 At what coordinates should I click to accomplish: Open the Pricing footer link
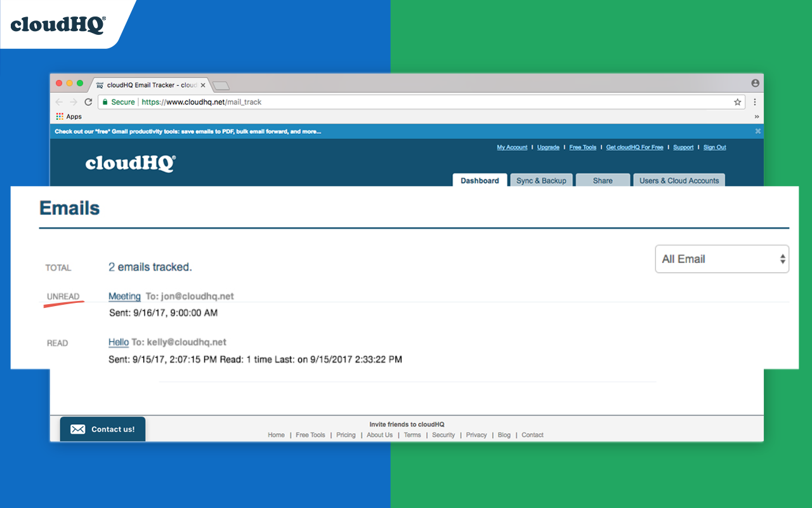point(346,435)
